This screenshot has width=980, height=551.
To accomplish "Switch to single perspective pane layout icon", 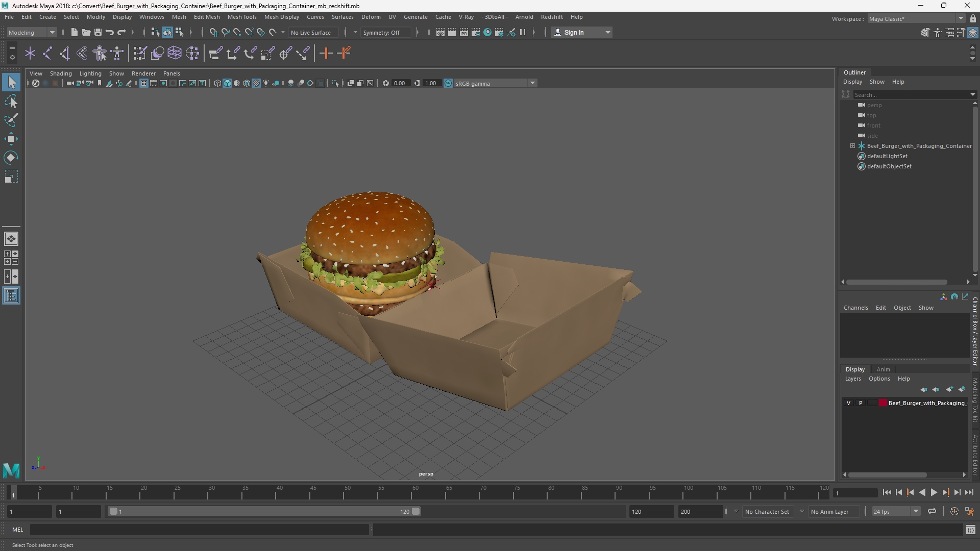I will [x=11, y=238].
